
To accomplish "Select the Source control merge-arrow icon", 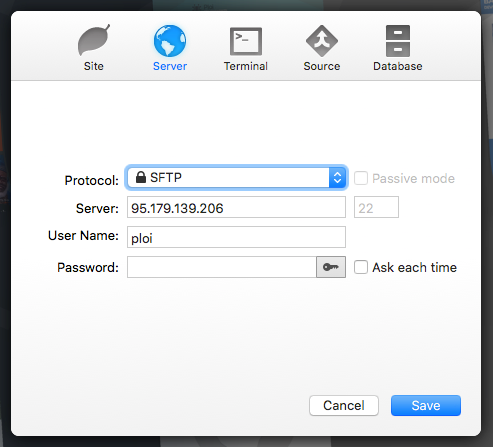I will click(x=322, y=41).
